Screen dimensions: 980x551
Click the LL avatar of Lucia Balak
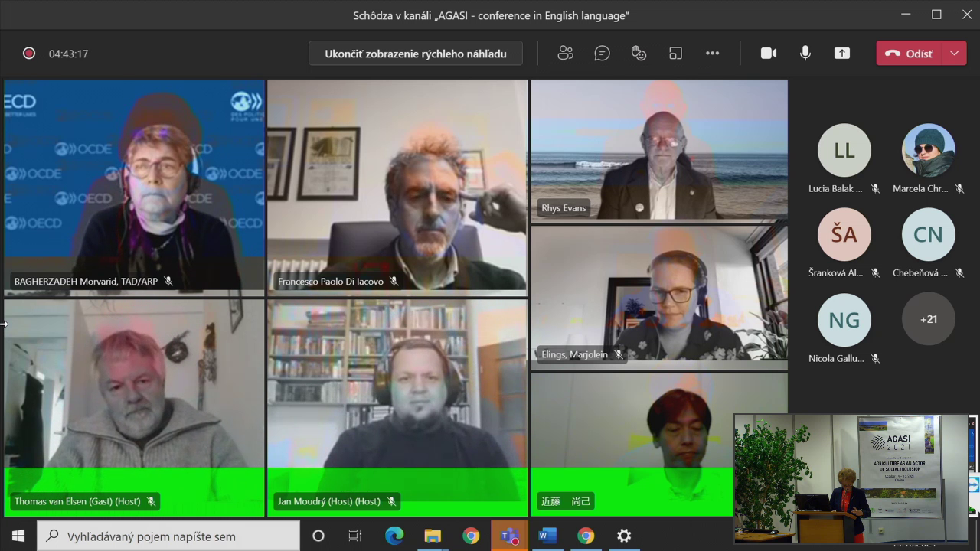844,151
